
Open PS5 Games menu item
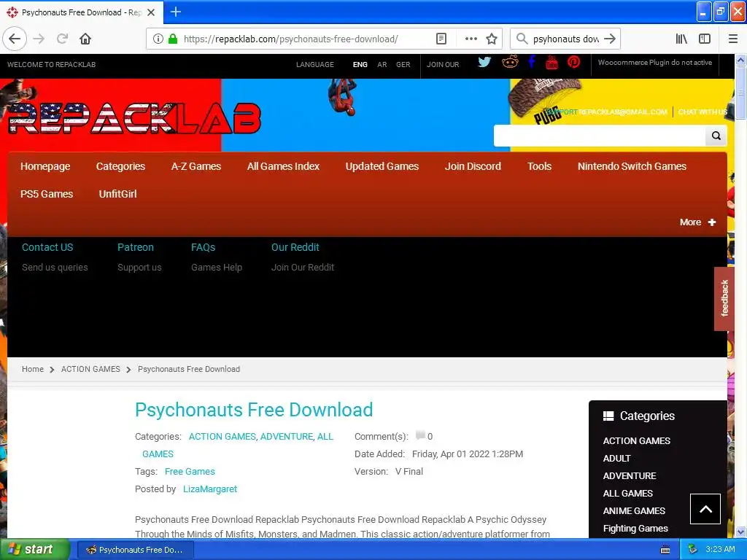[47, 194]
